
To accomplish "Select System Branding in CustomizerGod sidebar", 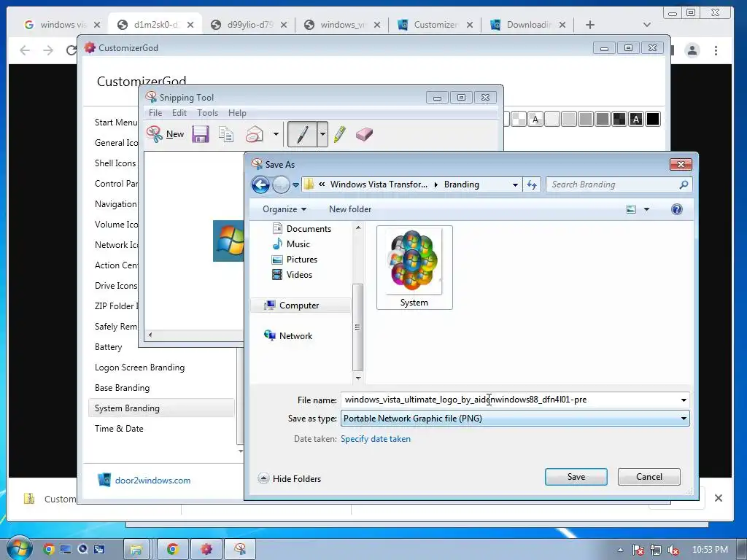I will point(161,408).
